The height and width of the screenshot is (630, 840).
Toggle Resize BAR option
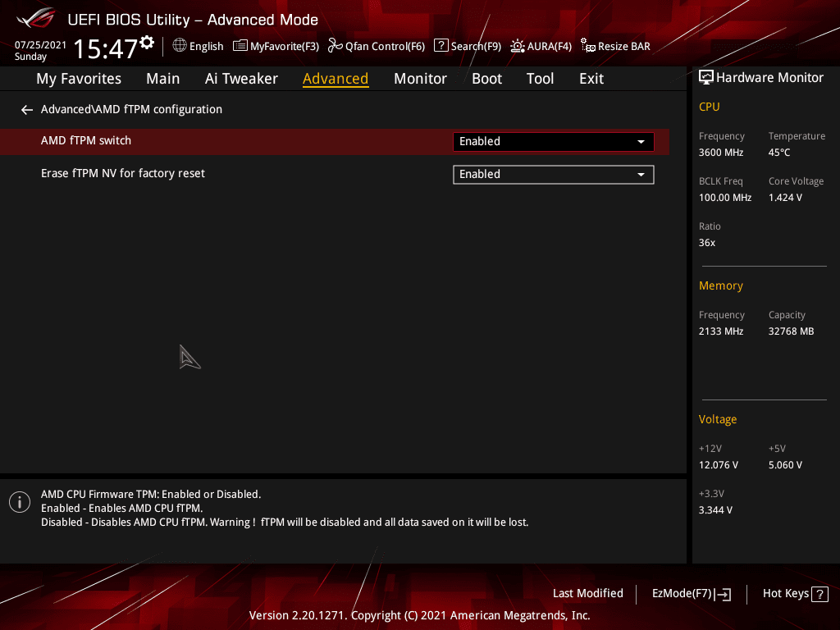point(624,47)
